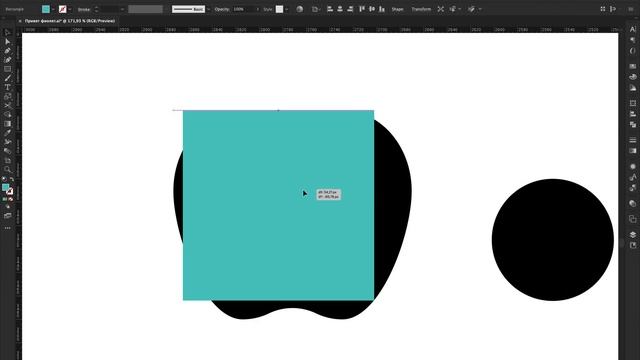Open the Stroke color swatch in control bar

(x=62, y=9)
